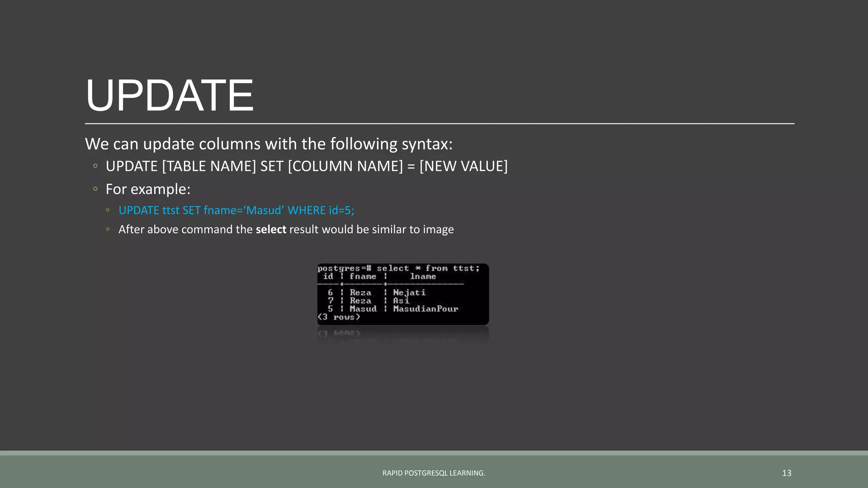Click the psql terminal output image
868x488 pixels.
403,294
